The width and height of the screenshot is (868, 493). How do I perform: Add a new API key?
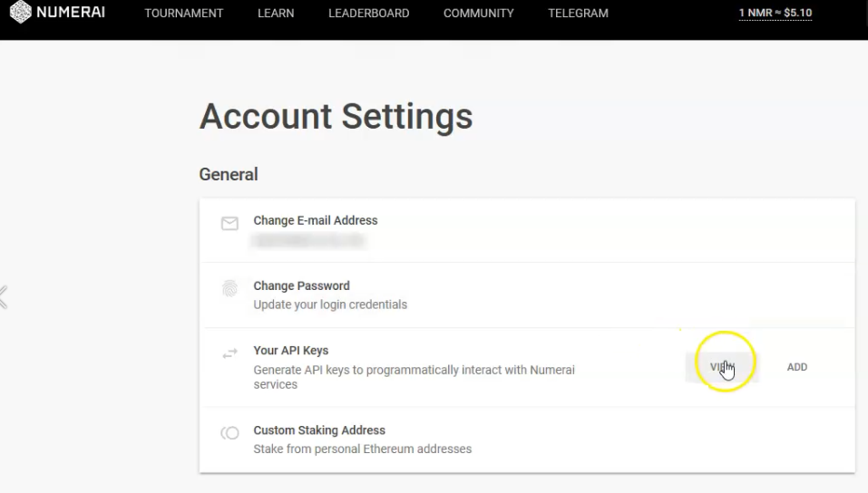tap(797, 367)
